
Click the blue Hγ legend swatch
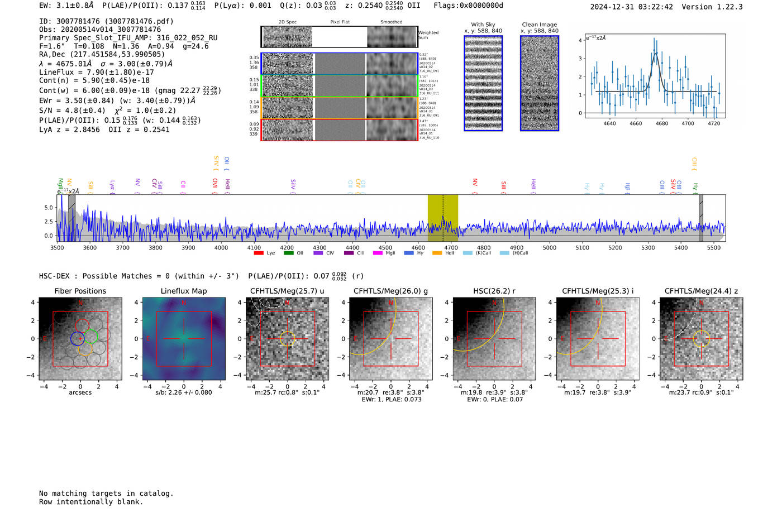point(409,253)
